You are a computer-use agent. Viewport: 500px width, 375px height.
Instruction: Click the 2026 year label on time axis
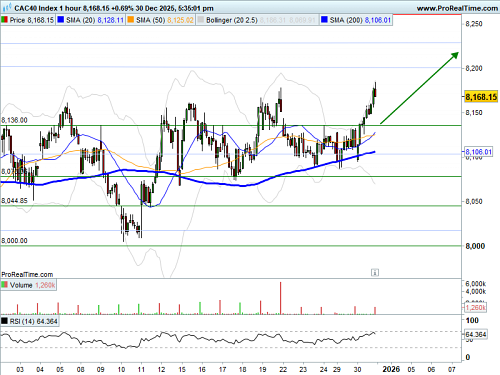point(391,369)
